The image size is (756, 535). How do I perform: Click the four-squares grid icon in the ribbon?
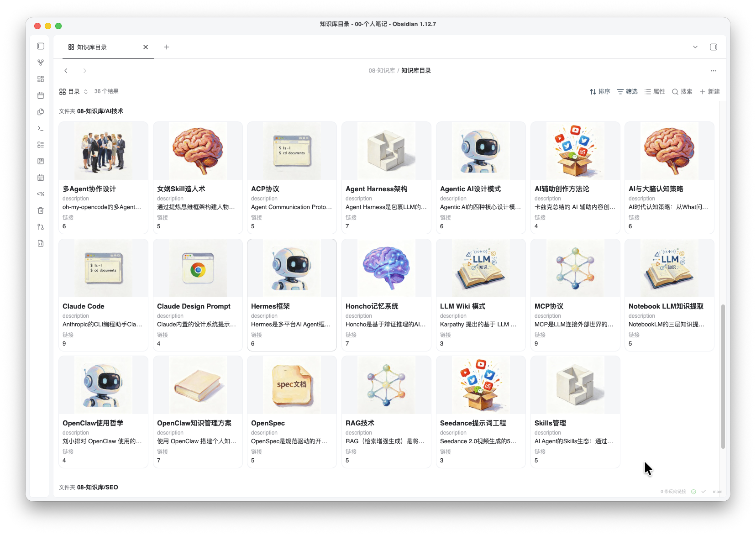(x=41, y=79)
